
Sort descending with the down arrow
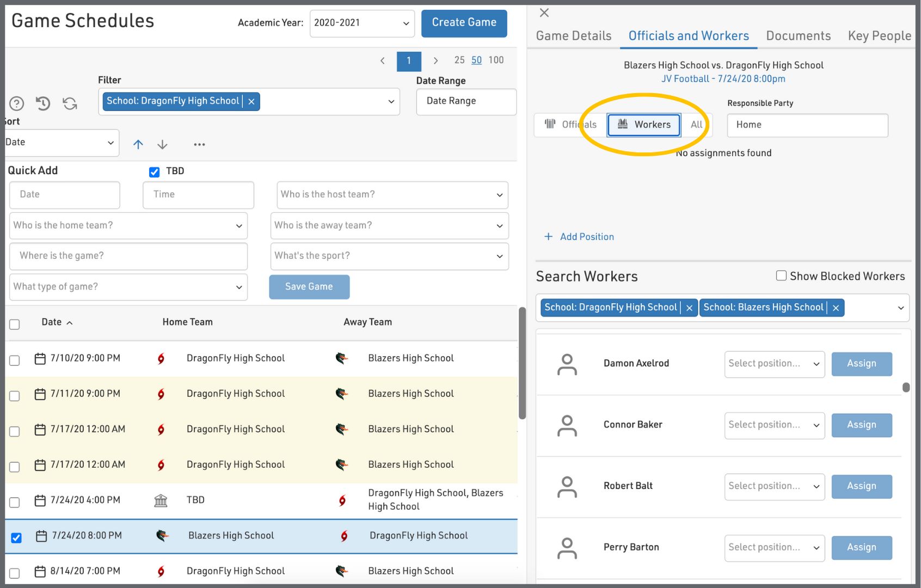pyautogui.click(x=162, y=144)
